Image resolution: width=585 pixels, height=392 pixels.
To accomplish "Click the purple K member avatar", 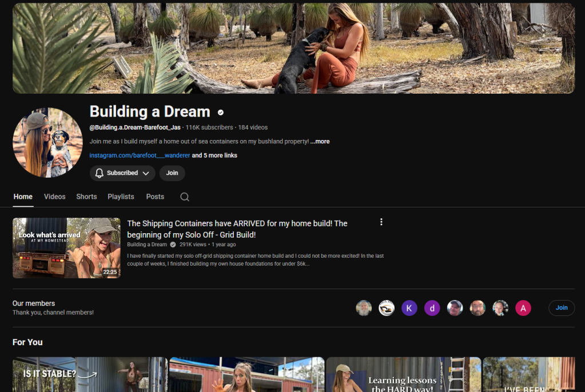I will (x=409, y=308).
